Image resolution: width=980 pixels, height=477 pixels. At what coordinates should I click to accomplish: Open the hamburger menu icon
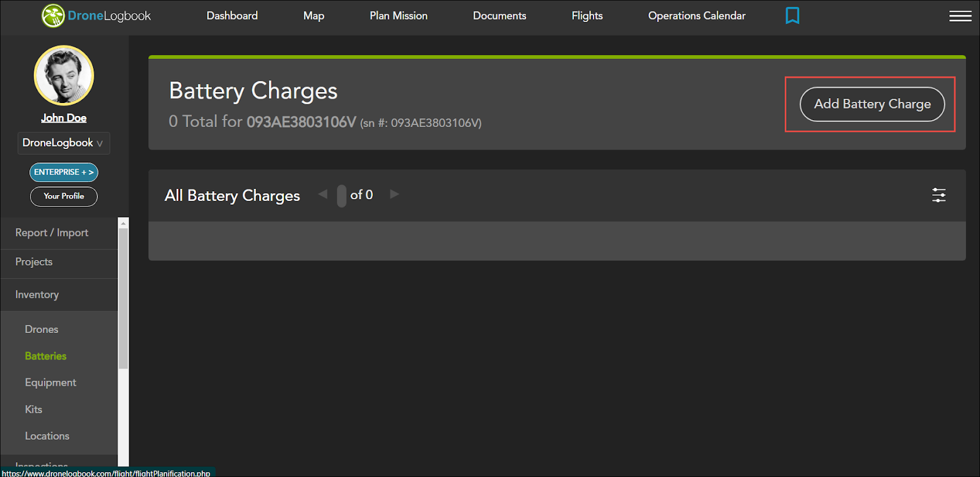[960, 16]
